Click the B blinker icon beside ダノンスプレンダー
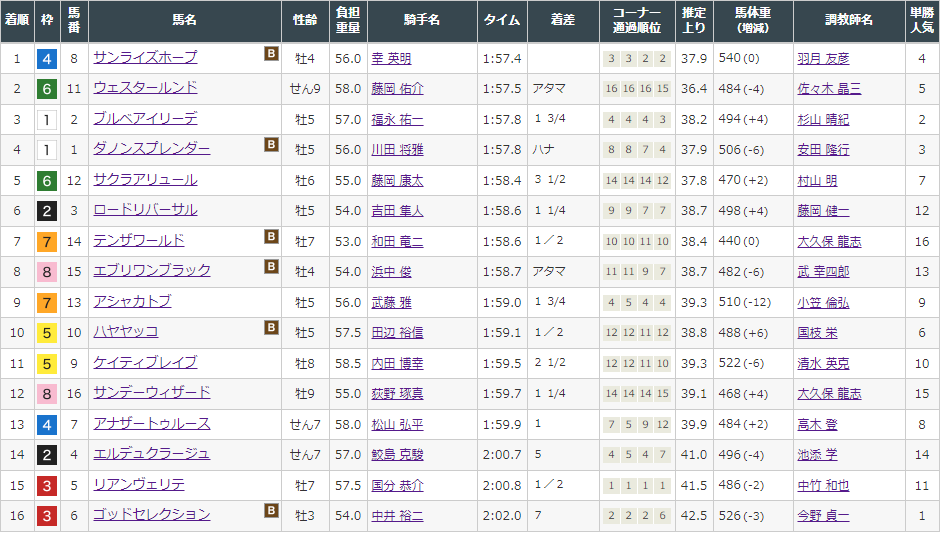This screenshot has width=942, height=534. [x=272, y=144]
